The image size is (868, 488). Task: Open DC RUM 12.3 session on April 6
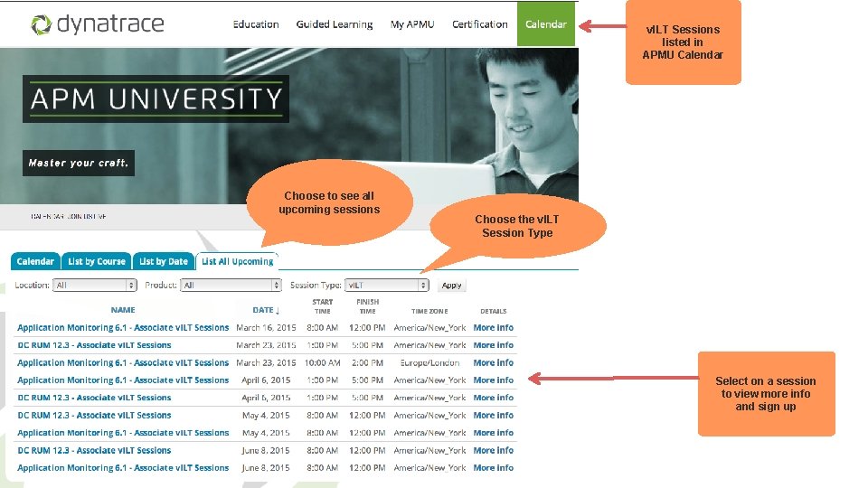pyautogui.click(x=94, y=398)
